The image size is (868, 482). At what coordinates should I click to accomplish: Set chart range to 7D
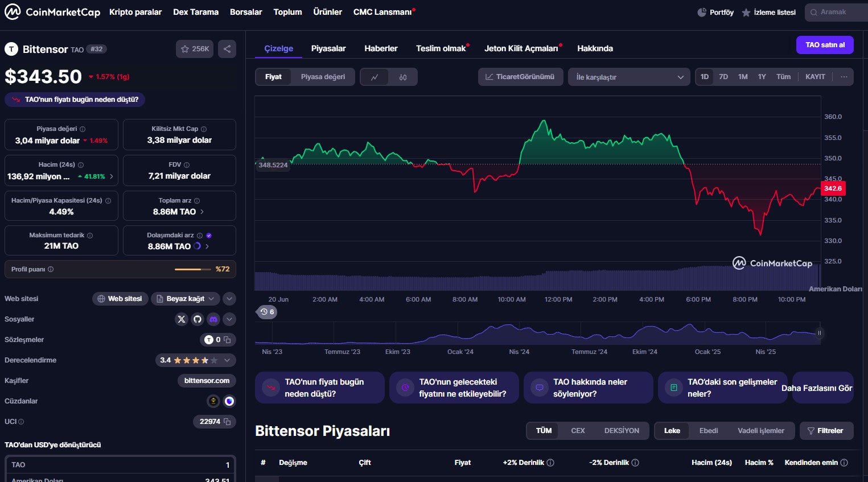pos(723,77)
